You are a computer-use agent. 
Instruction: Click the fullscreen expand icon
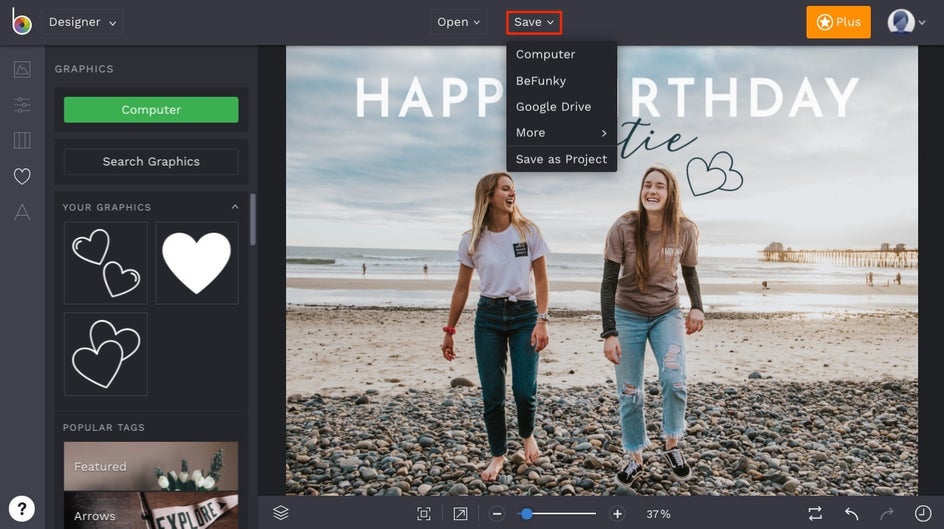(460, 513)
